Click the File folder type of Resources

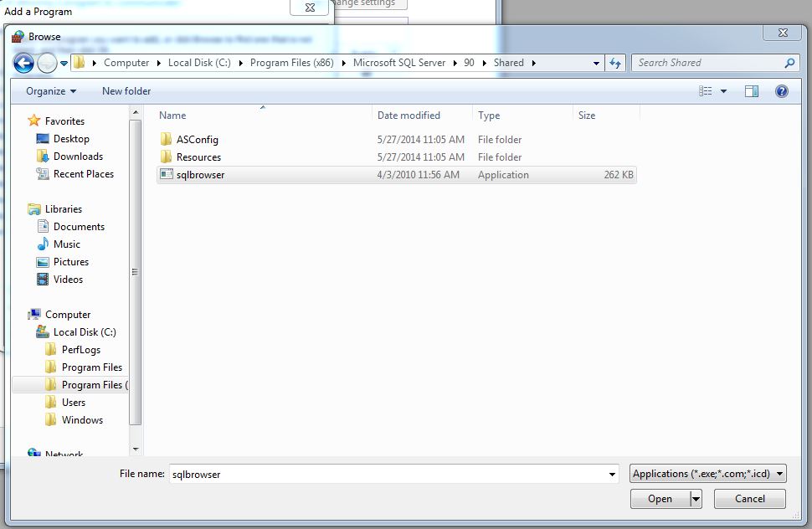[500, 157]
